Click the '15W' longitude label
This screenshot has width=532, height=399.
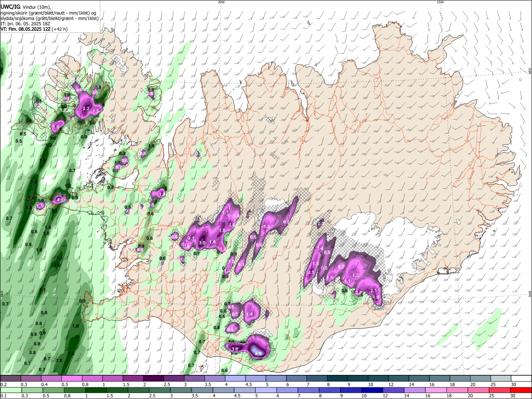coord(440,2)
